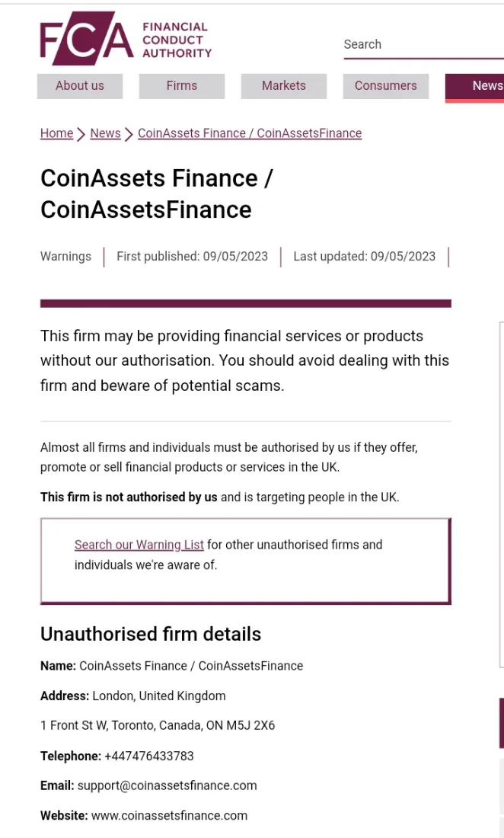
Task: Click Financial Conduct Authority logo text
Action: [177, 40]
